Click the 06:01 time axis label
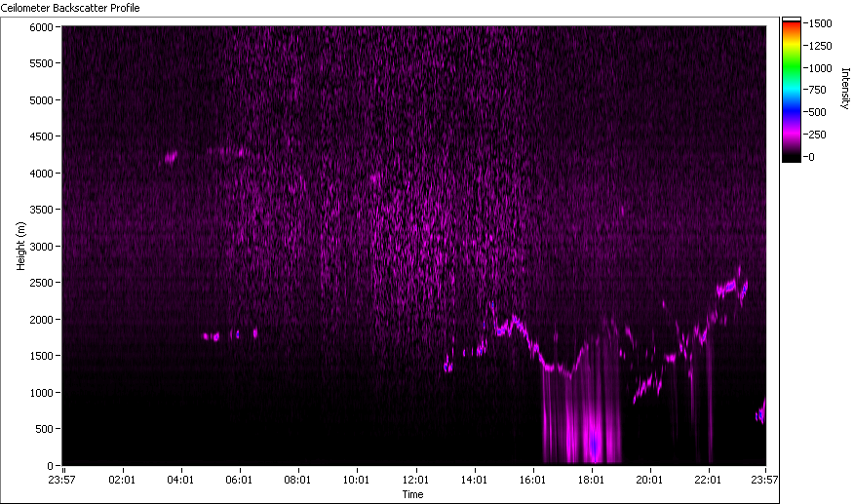854x504 pixels. pos(239,480)
